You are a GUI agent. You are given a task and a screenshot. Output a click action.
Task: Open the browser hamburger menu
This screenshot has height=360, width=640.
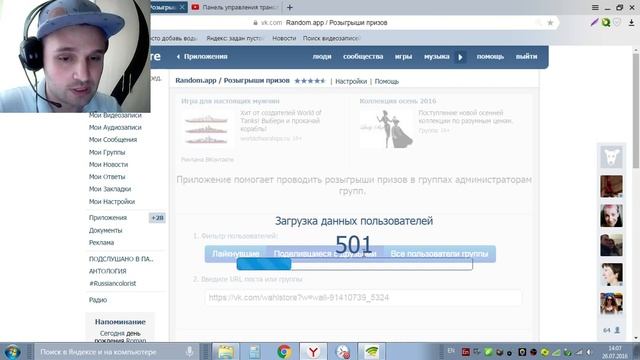(595, 7)
